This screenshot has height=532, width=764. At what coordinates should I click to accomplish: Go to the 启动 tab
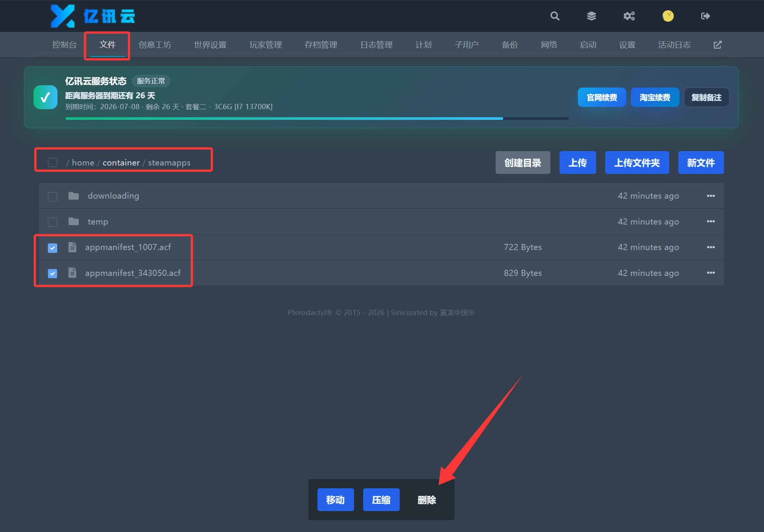pyautogui.click(x=588, y=45)
